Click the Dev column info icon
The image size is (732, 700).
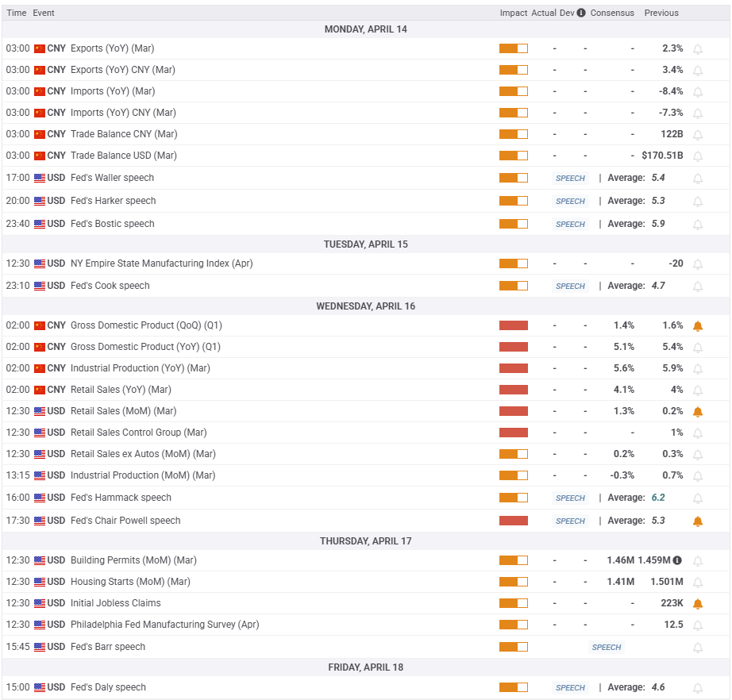pos(581,13)
